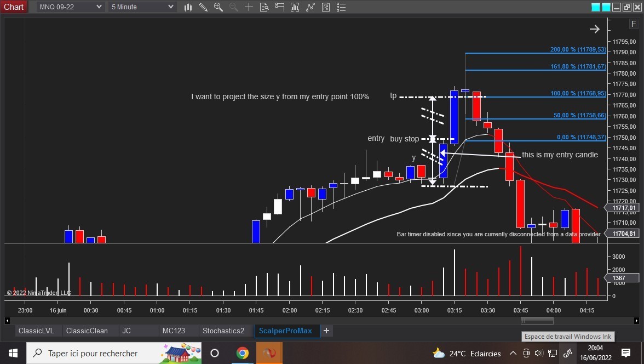Click the 161,80 % Fibonacci level label
The width and height of the screenshot is (644, 364).
(x=578, y=66)
